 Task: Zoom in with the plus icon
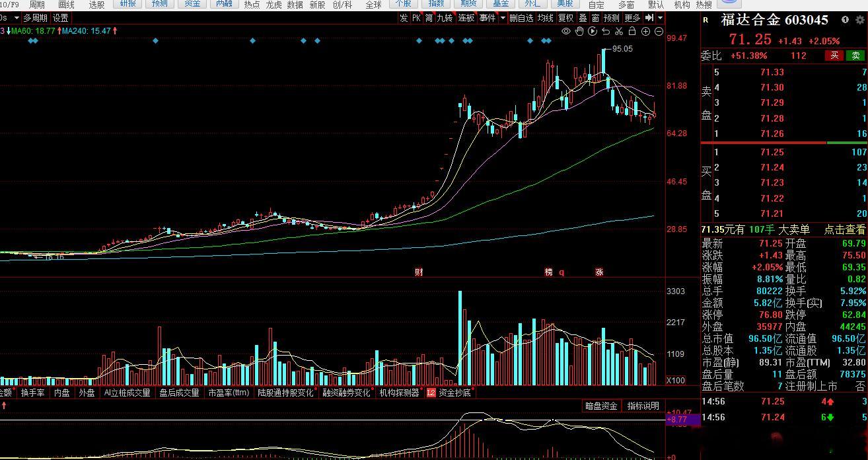click(x=646, y=31)
